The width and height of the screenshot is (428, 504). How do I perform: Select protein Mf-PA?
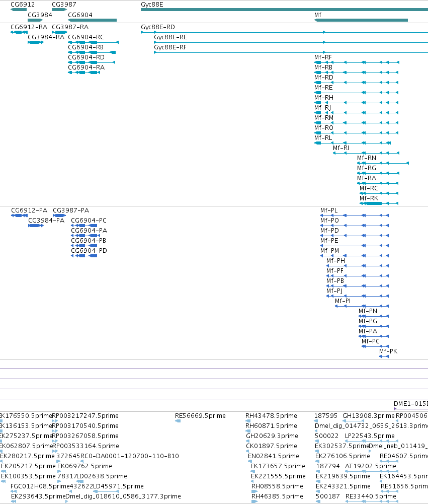pos(368,331)
